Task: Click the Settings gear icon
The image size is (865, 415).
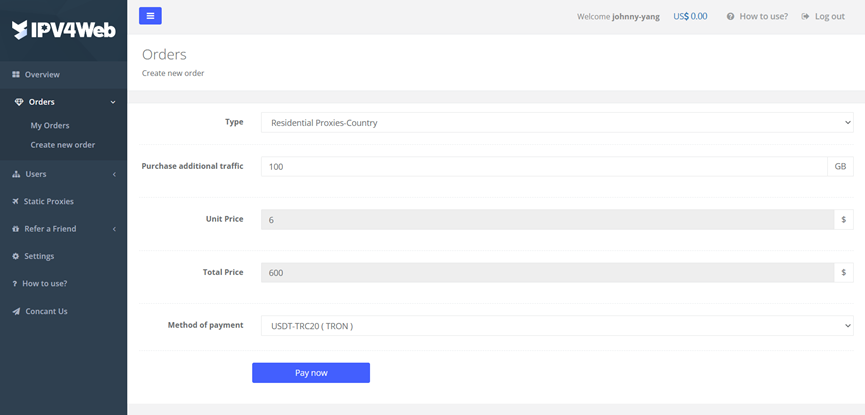Action: point(15,256)
